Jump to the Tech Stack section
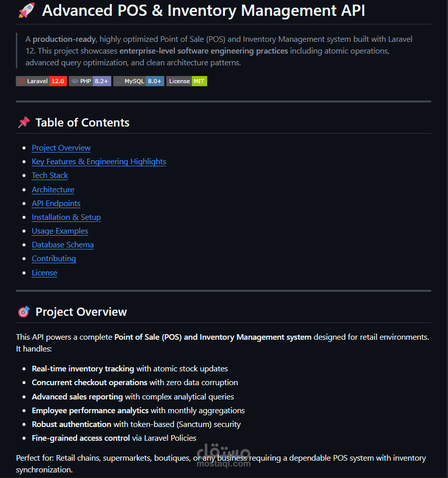Screen dimensions: 448x478 [x=49, y=175]
